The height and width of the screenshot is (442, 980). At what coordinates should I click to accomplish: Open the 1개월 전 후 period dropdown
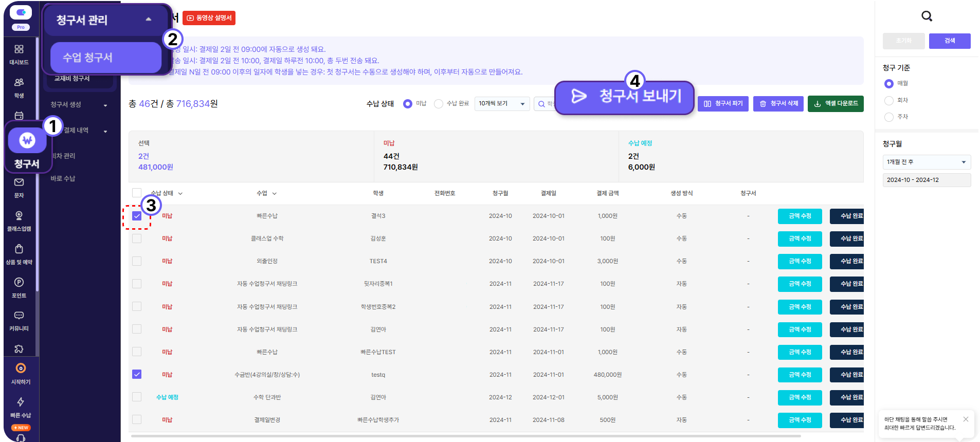pos(927,162)
